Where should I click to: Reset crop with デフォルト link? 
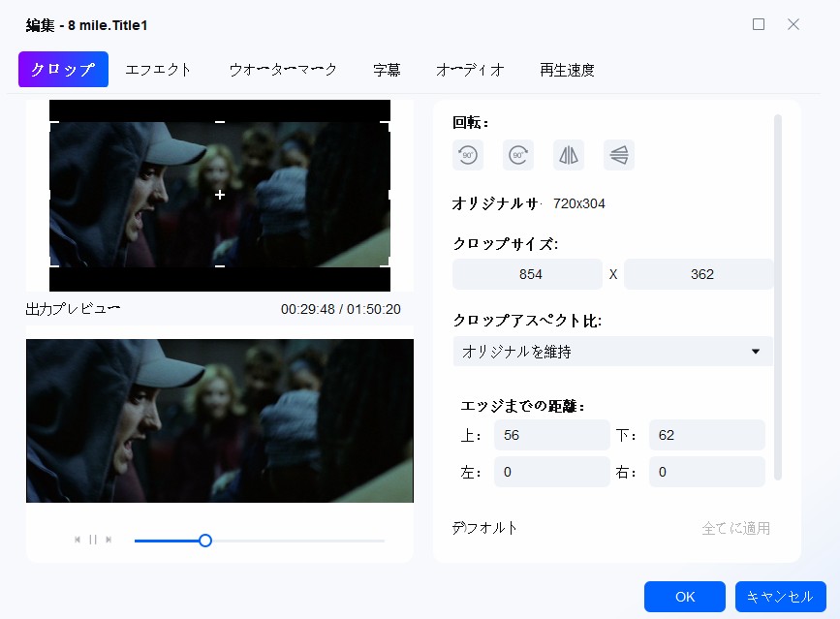click(484, 528)
